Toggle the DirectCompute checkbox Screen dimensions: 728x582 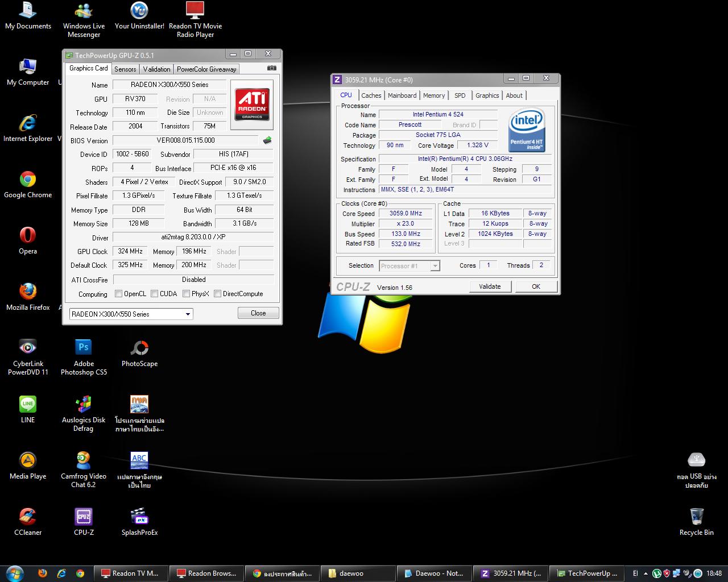click(217, 294)
